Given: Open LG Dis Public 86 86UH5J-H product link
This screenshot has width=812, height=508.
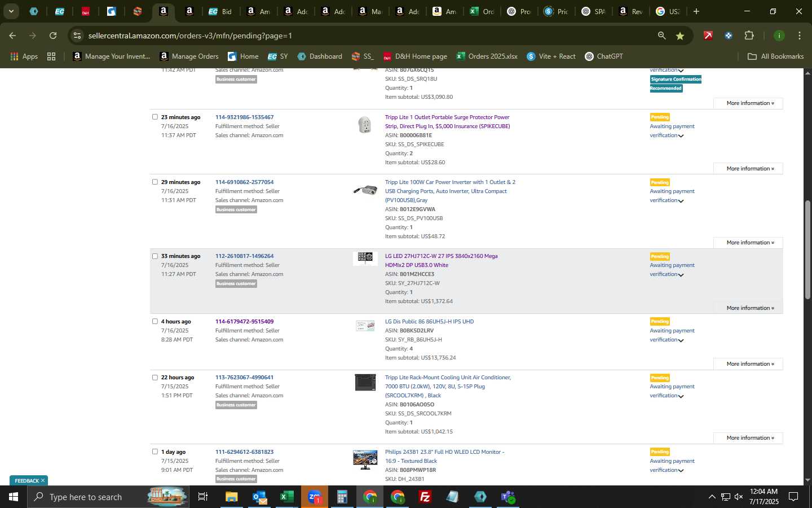Looking at the screenshot, I should (x=429, y=321).
